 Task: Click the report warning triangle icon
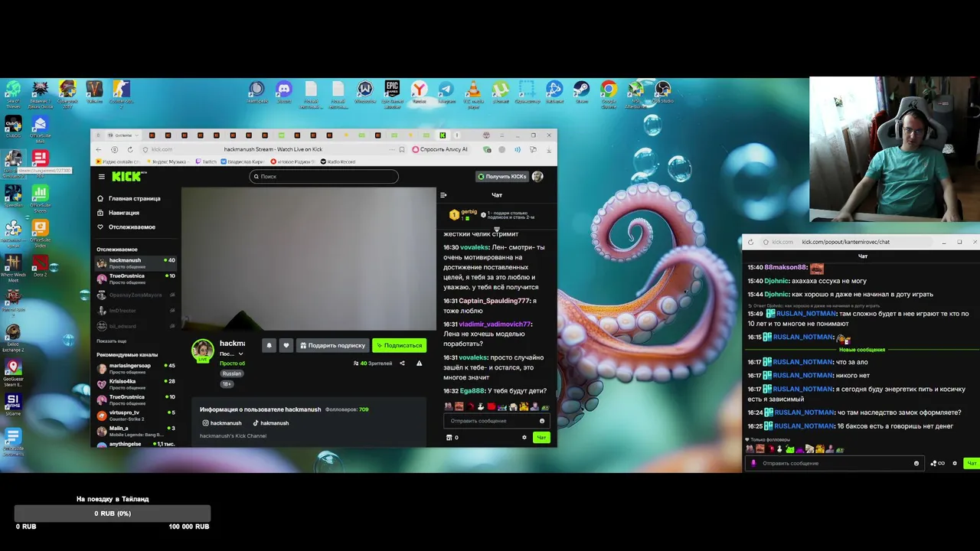coord(419,364)
